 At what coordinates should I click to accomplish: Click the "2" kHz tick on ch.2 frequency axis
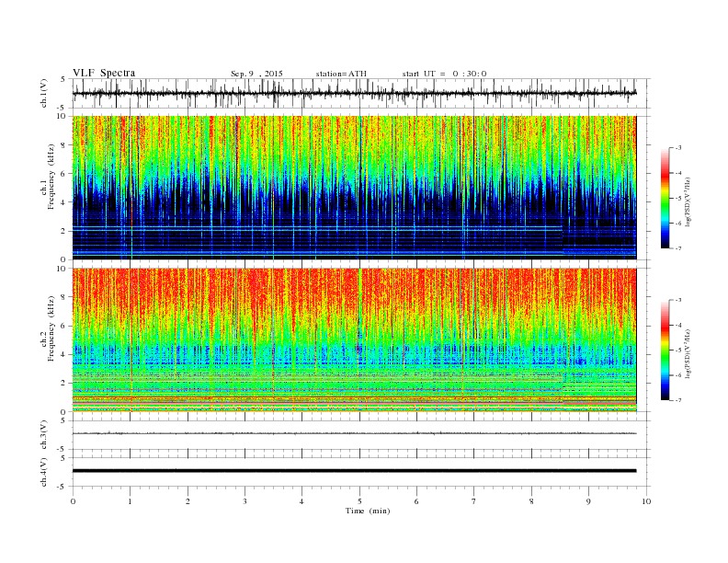[x=63, y=384]
